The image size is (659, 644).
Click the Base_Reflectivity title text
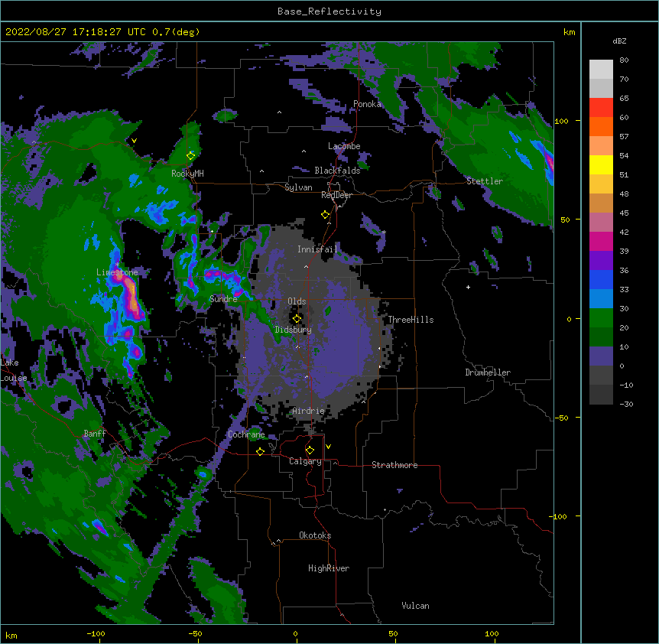[329, 11]
